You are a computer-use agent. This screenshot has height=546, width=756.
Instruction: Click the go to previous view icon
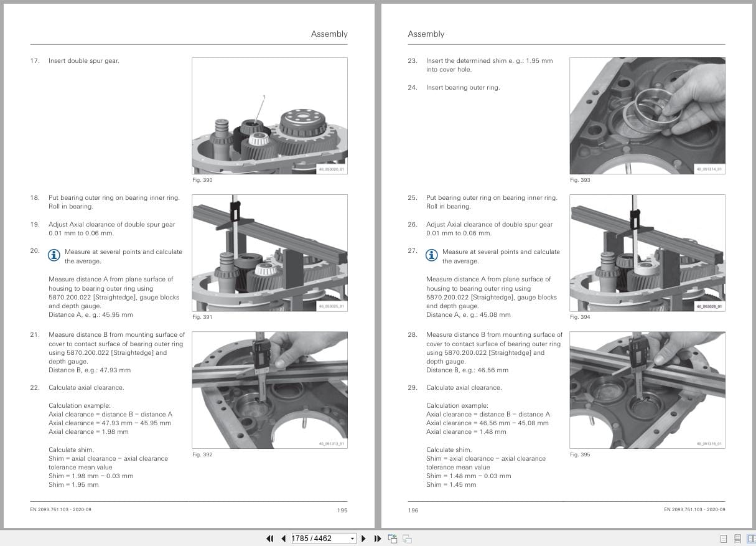coord(393,539)
